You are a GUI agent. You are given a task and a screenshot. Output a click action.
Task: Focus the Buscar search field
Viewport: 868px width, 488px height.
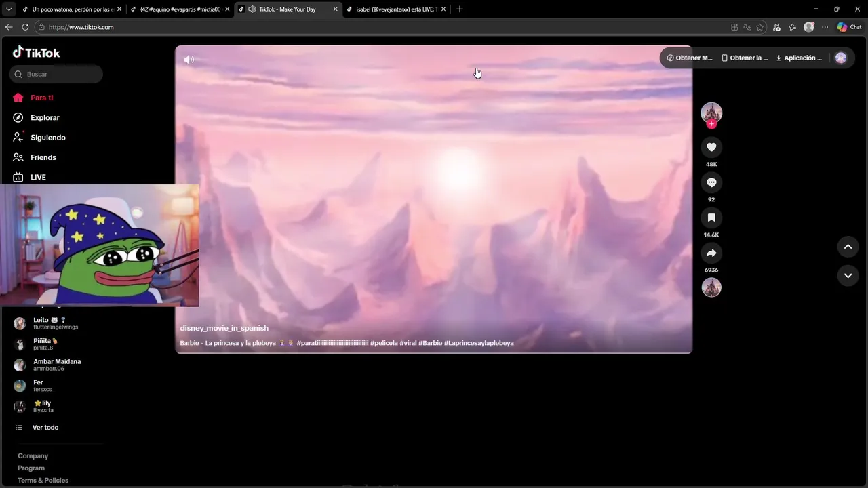tap(56, 74)
